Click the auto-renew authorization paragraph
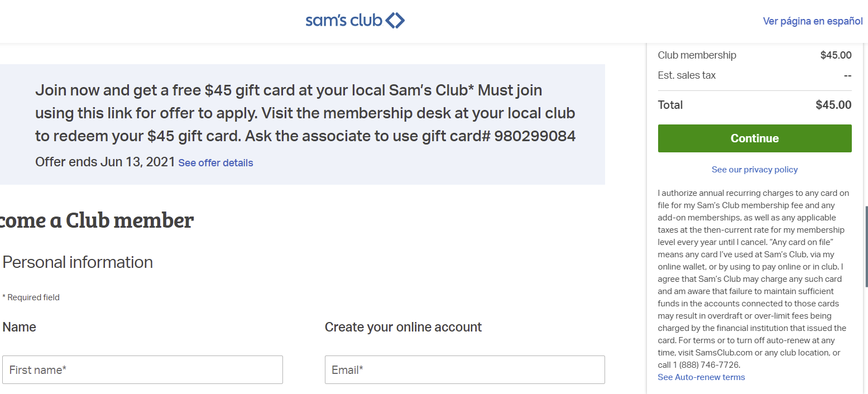 [x=754, y=279]
